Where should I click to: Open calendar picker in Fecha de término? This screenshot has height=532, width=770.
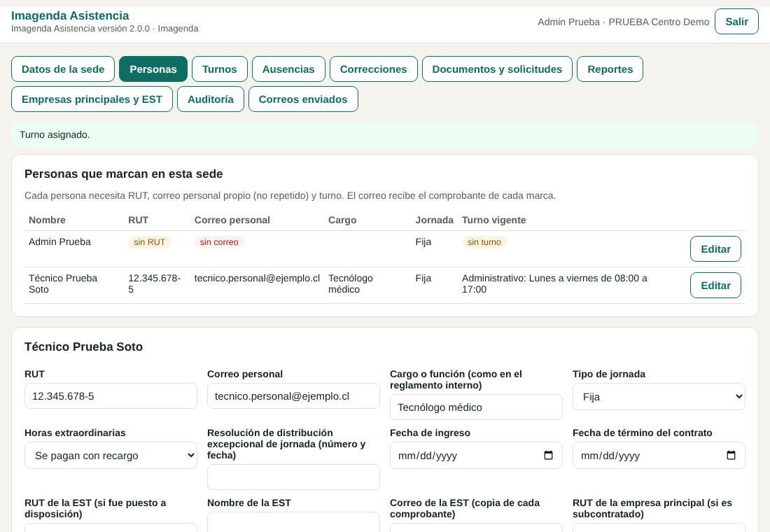[731, 456]
